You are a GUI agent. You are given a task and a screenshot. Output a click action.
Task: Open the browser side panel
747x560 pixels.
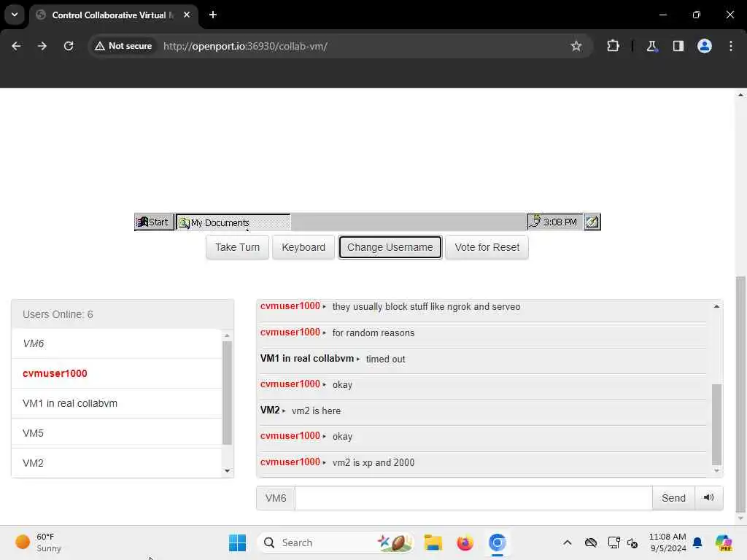pos(678,46)
